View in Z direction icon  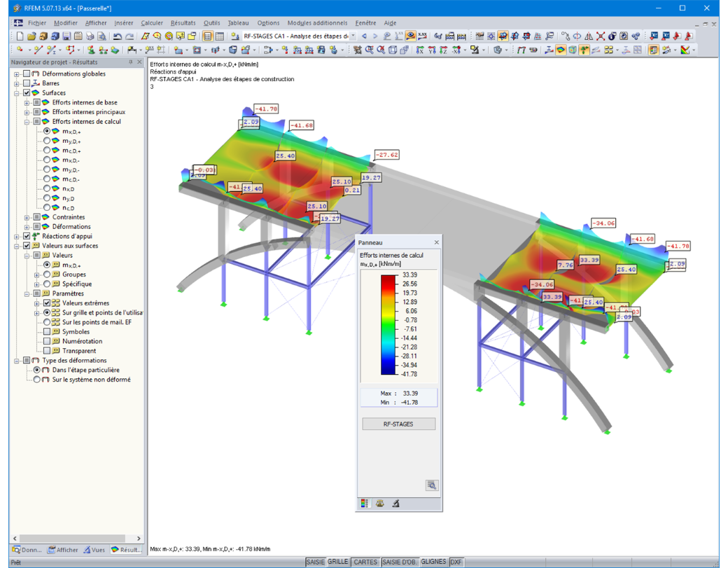click(x=443, y=50)
